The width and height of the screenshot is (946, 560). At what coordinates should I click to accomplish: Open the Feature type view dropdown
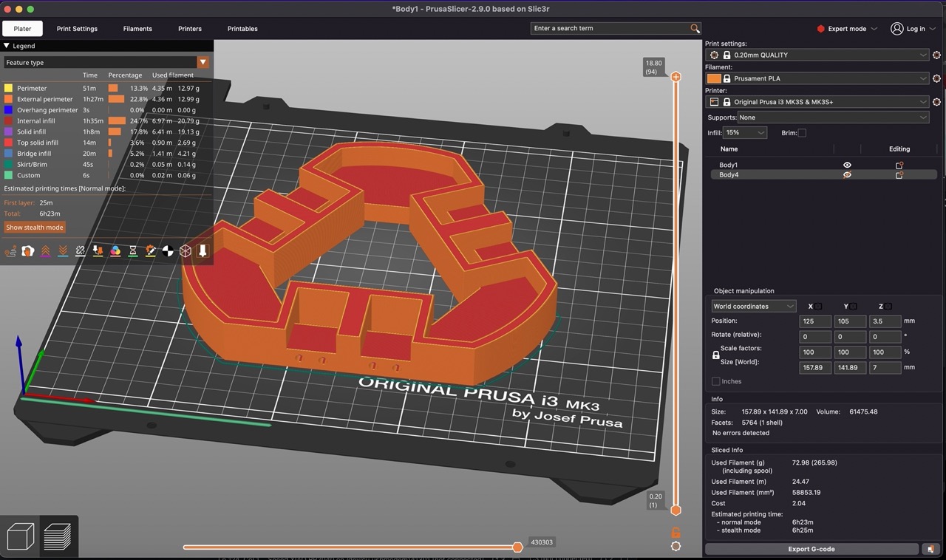pos(106,63)
